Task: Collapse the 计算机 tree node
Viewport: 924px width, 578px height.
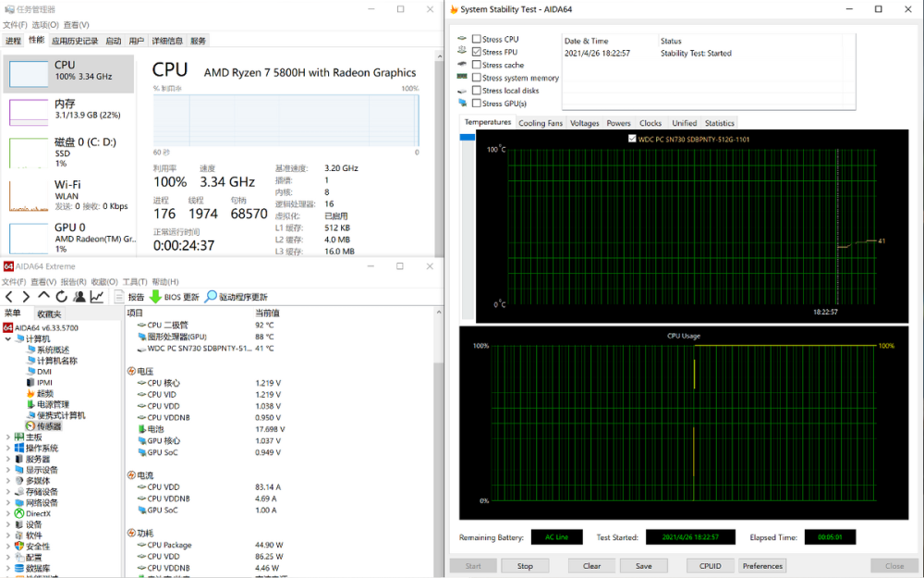Action: click(7, 339)
